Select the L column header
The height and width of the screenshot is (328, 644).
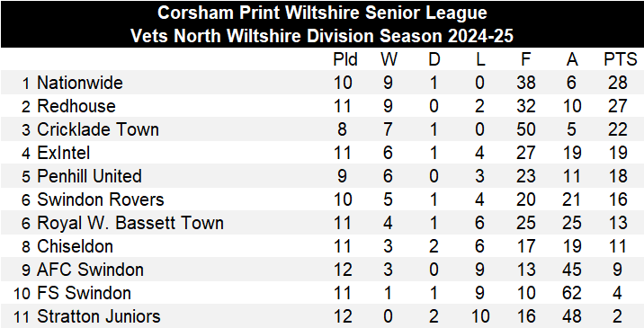coord(480,60)
